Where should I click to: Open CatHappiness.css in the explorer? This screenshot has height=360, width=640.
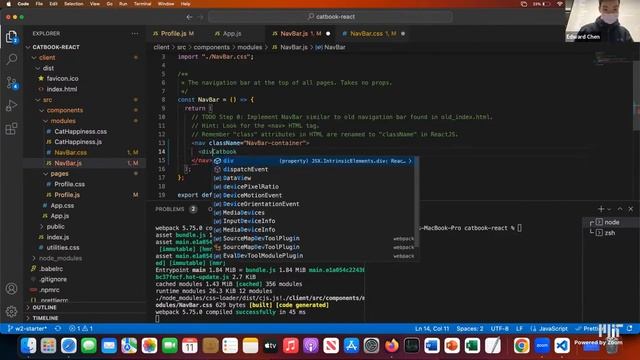(80, 131)
